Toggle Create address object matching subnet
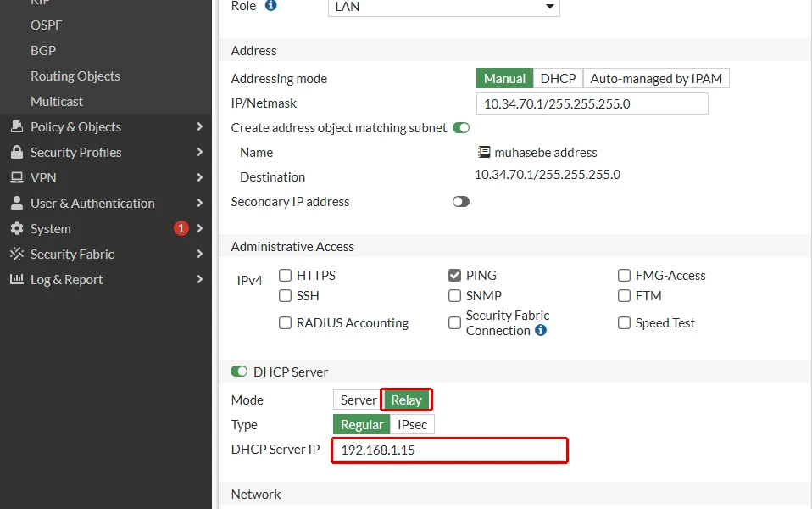 coord(461,127)
